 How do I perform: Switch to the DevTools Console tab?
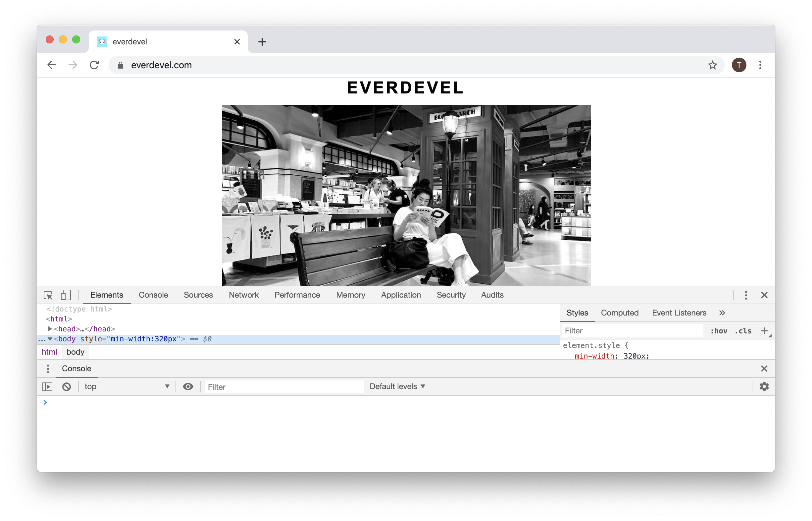coord(153,295)
